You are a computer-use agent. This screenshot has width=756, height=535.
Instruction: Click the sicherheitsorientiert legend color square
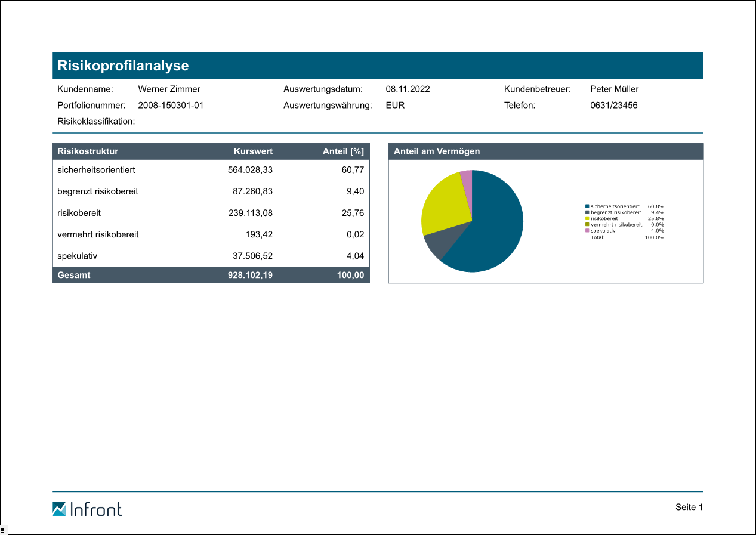click(587, 206)
